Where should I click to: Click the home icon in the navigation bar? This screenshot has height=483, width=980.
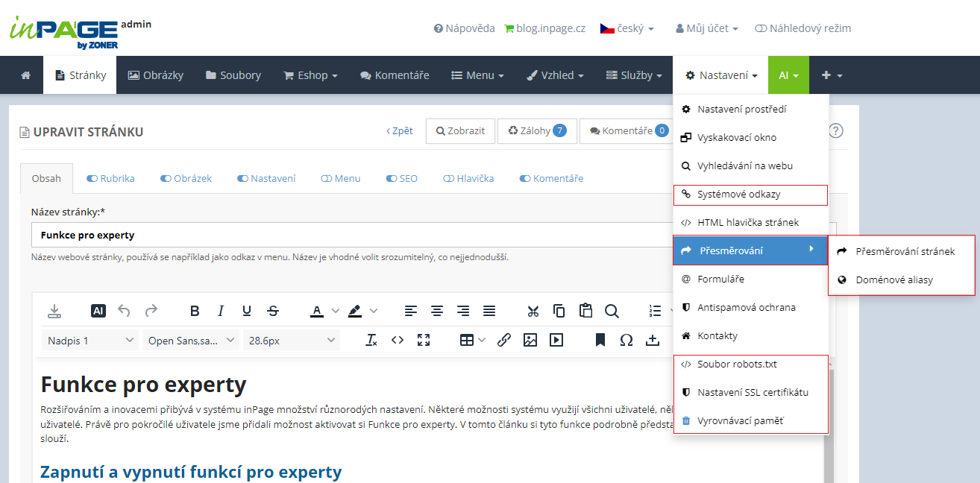pos(26,75)
